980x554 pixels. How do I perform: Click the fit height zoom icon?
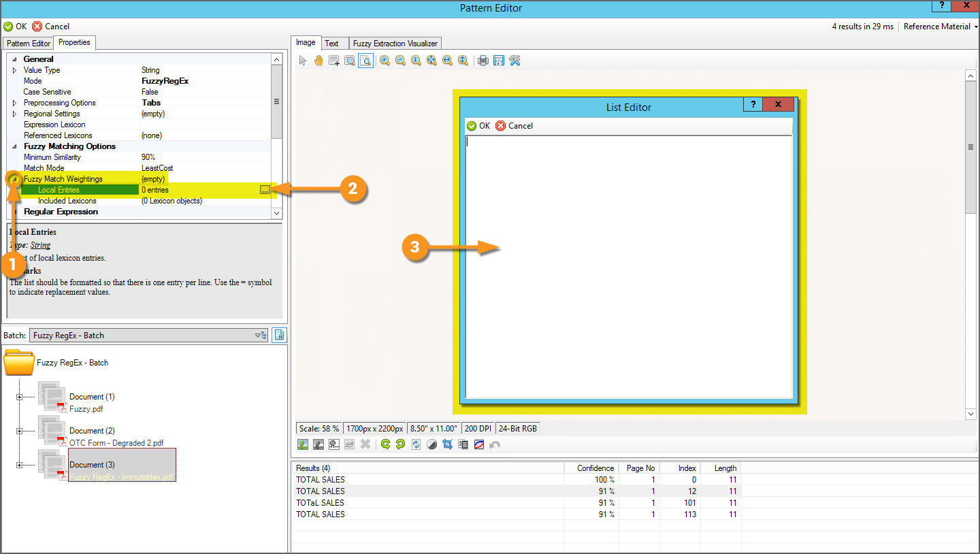tap(463, 61)
